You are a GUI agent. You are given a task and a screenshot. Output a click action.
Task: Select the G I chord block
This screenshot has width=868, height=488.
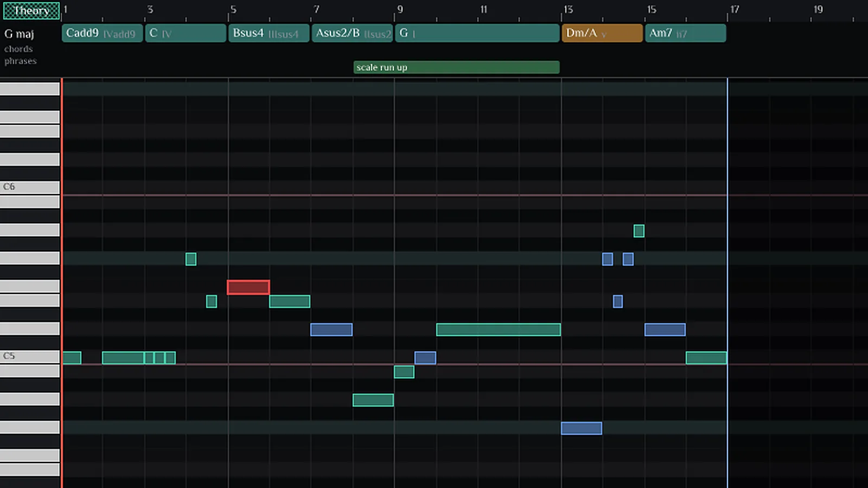477,33
